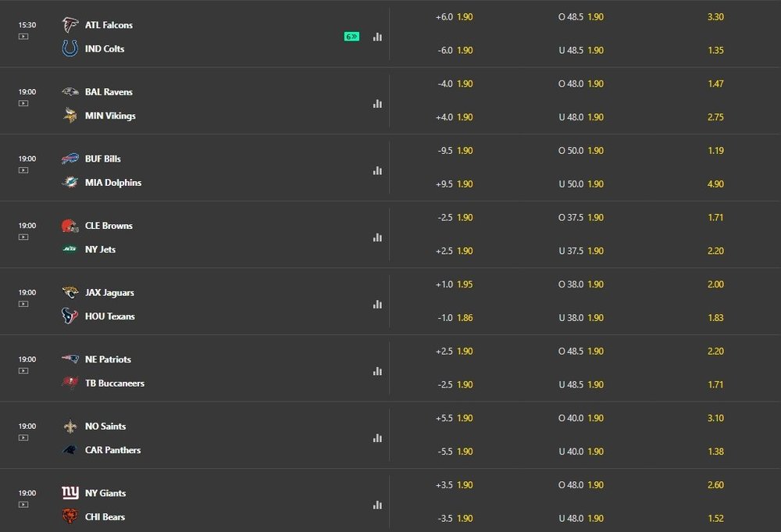Select Over 37.5 in Browns-Jets game
Screen dimensions: 781x532
click(x=581, y=218)
